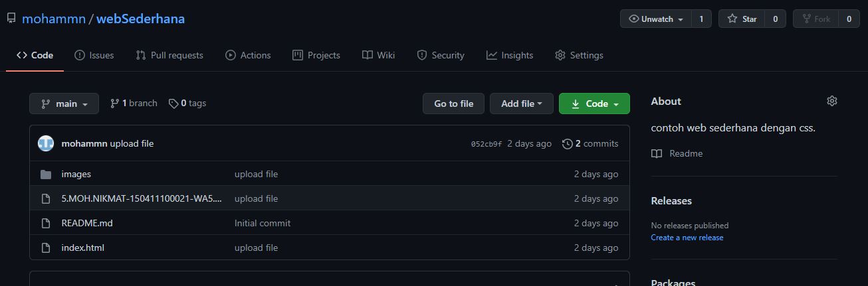
Task: Click the README.md file icon
Action: point(46,223)
